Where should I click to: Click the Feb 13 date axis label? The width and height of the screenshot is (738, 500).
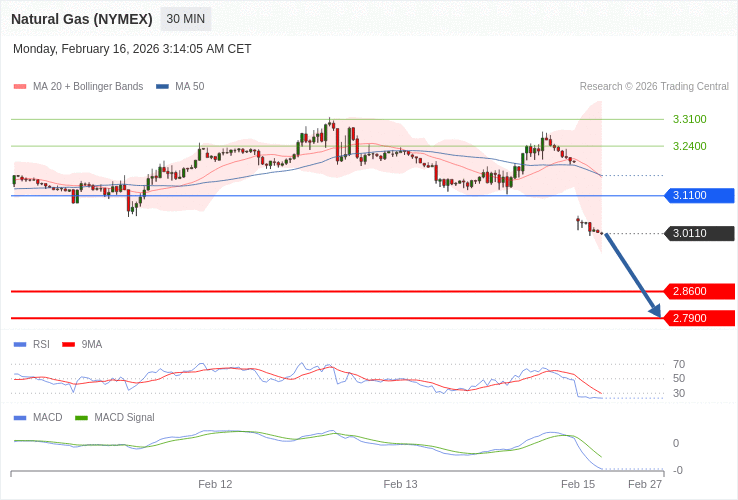(x=400, y=484)
